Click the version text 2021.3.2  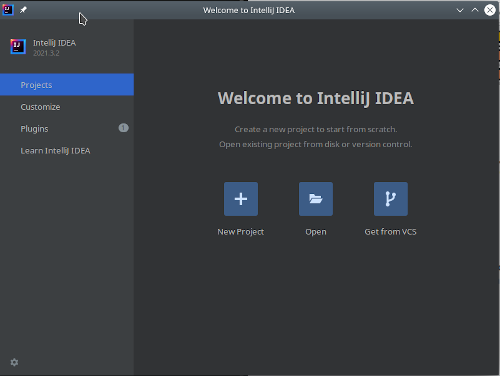pyautogui.click(x=46, y=53)
